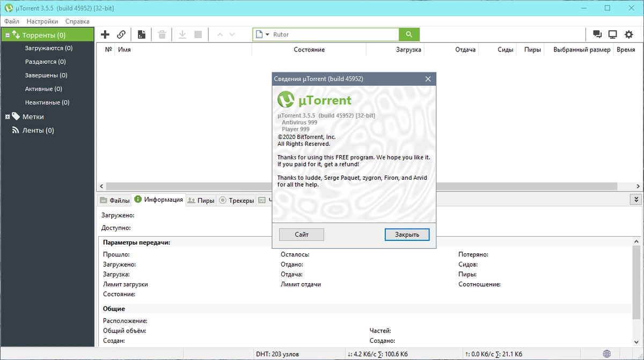Click the network status globe icon in status bar

(x=607, y=354)
